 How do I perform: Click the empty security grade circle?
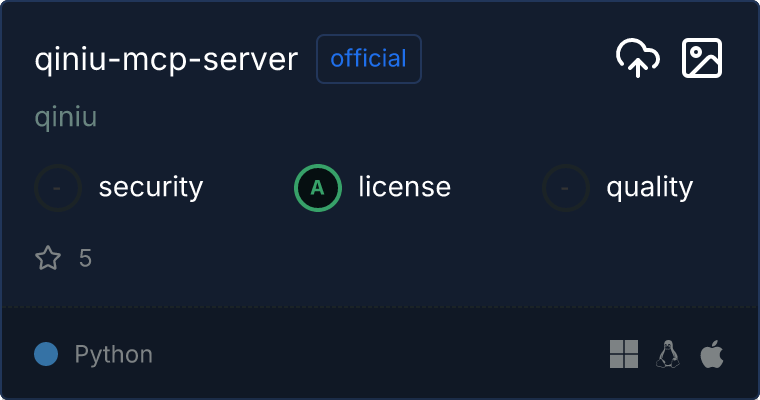58,187
